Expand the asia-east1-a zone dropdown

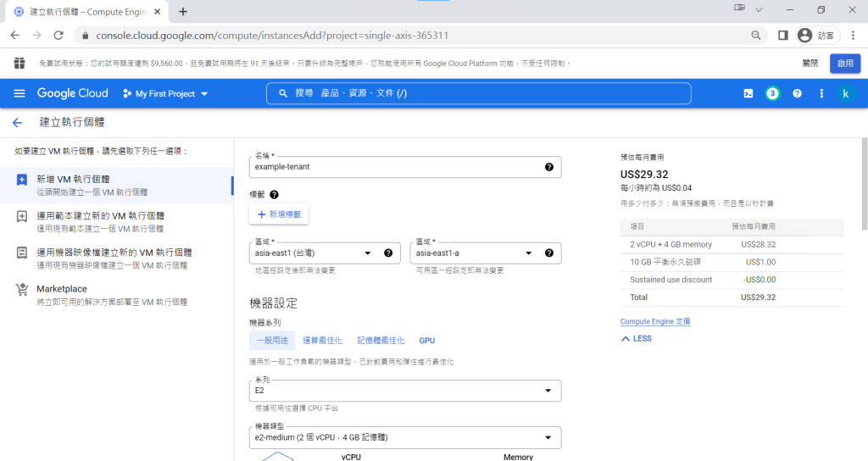point(486,253)
